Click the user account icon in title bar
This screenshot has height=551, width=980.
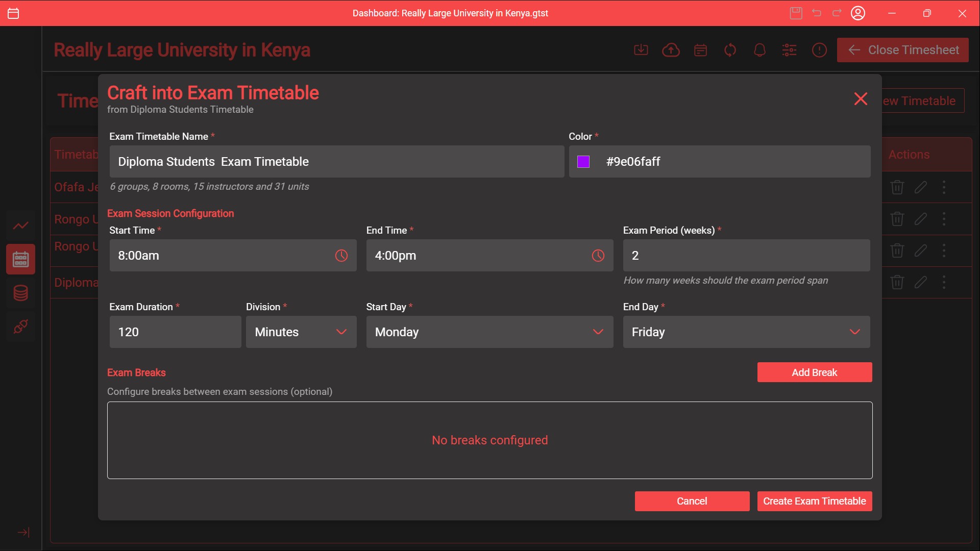858,13
